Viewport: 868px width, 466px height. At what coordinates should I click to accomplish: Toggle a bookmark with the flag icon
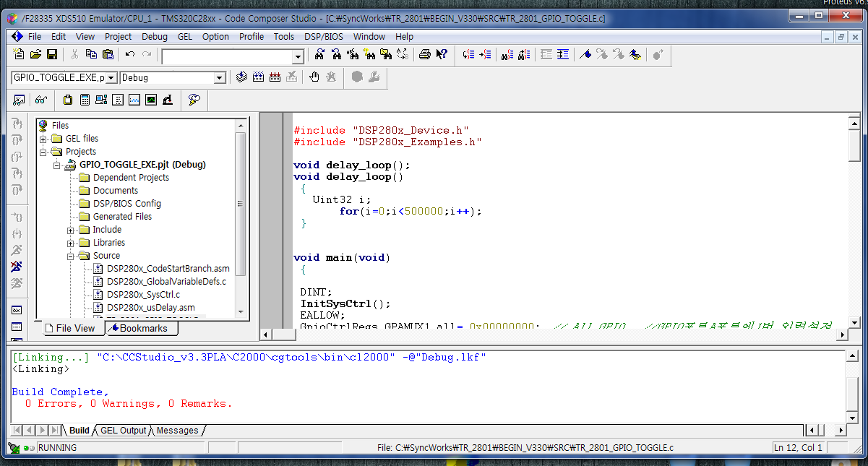point(585,54)
